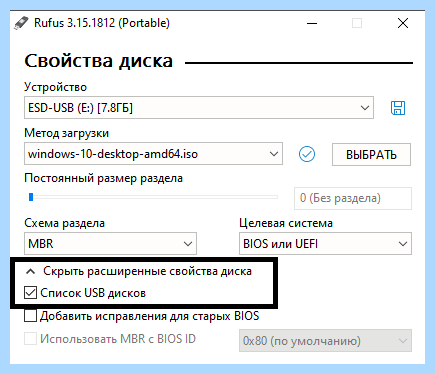Image resolution: width=435 pixels, height=374 pixels.
Task: Toggle Использовать MBR с BIOS ID checkbox
Action: [30, 339]
